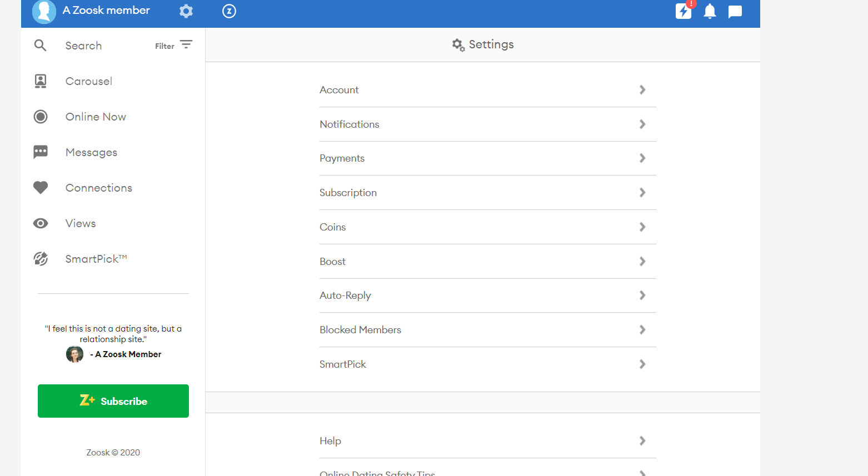Click the Messages speech bubble icon
The width and height of the screenshot is (868, 476).
[41, 152]
